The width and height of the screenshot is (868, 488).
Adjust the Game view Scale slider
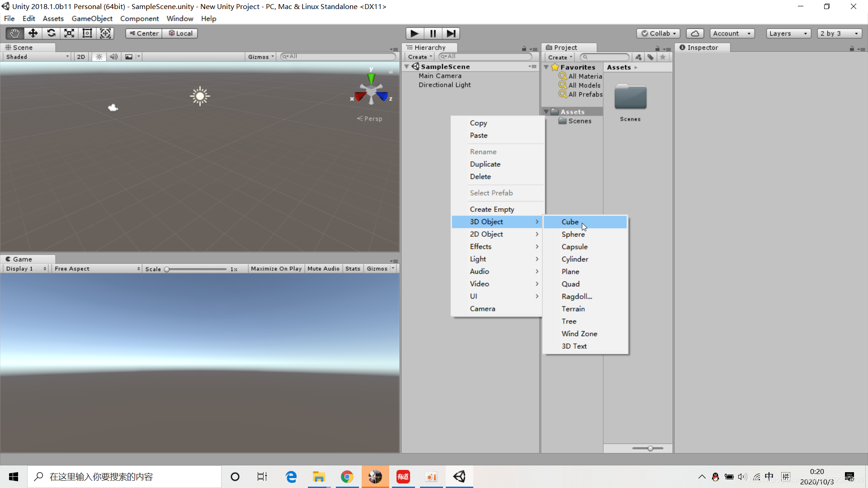tap(167, 269)
